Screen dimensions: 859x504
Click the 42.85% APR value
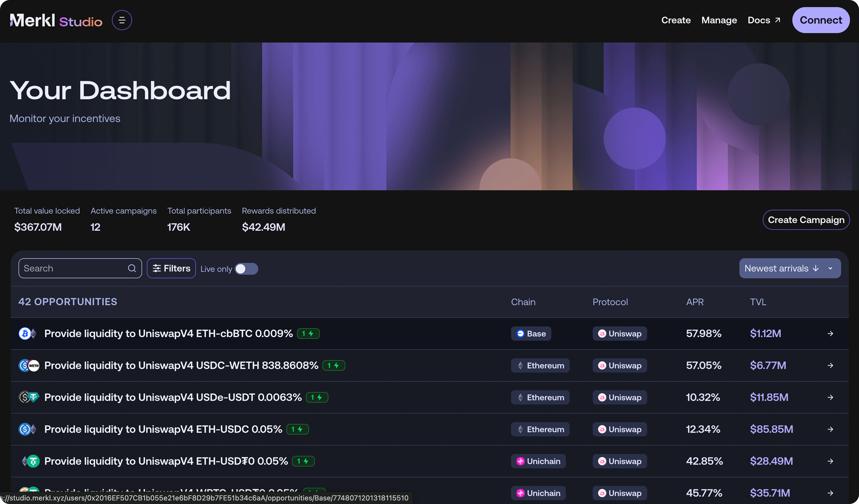pyautogui.click(x=704, y=461)
